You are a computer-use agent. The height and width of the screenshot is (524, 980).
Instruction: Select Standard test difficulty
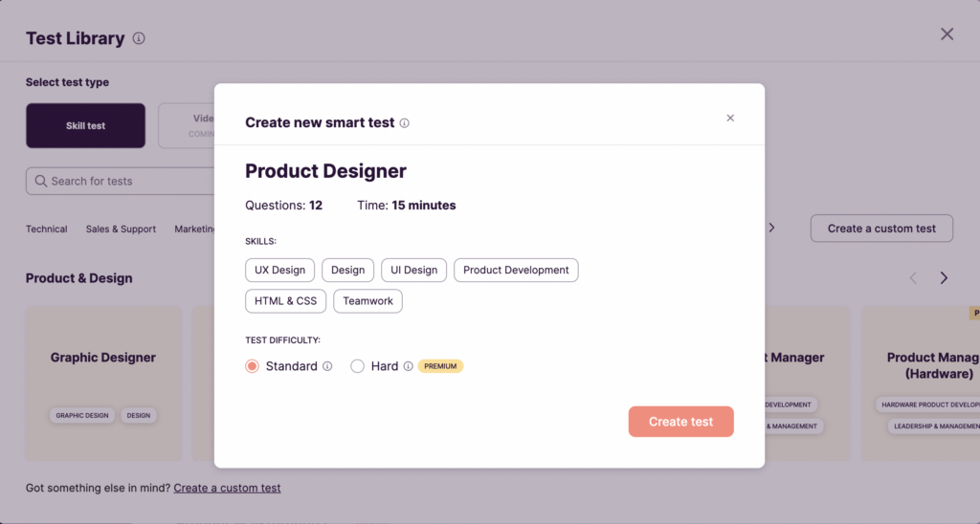coord(253,366)
